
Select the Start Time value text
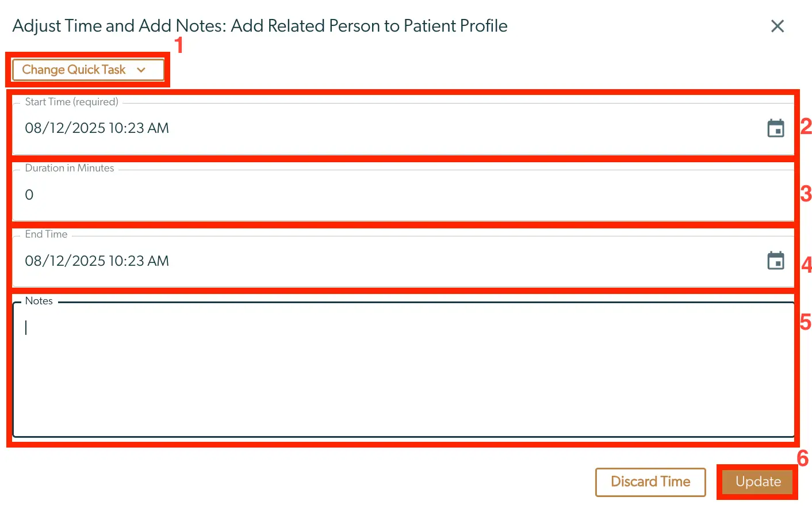click(x=97, y=128)
